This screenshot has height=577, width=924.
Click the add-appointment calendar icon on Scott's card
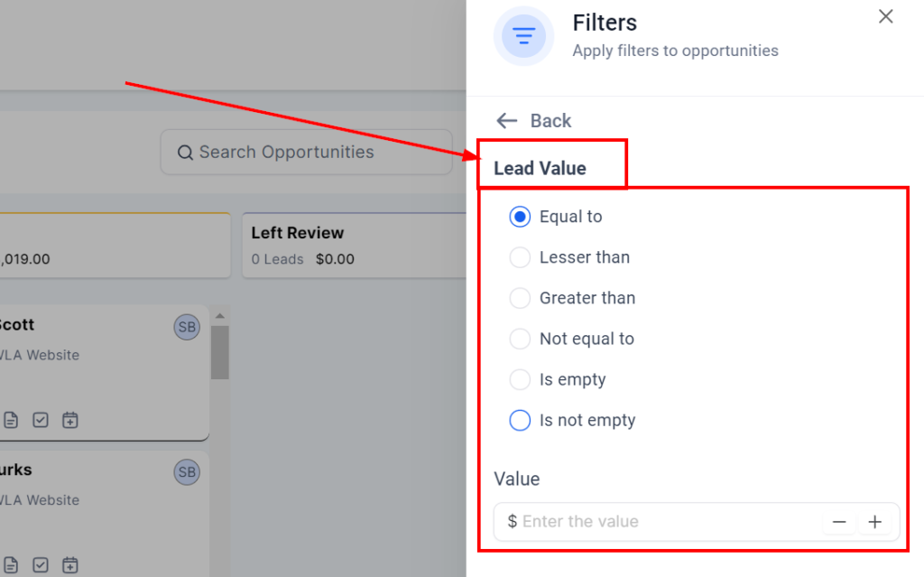point(70,420)
